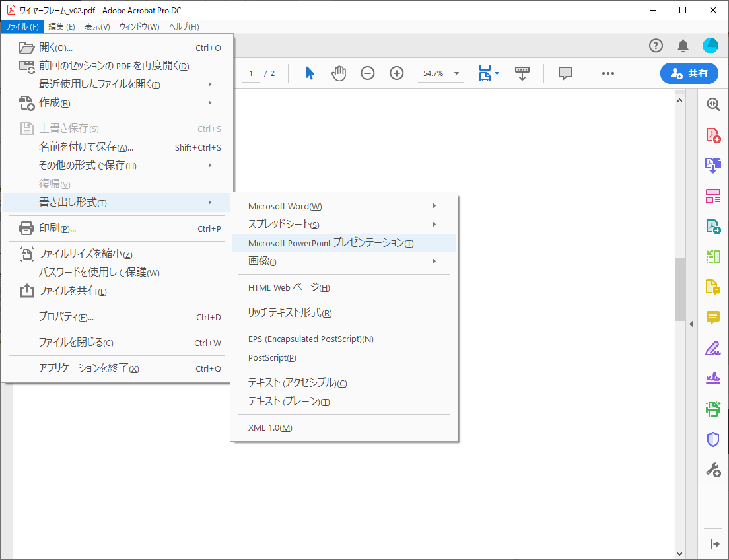Click the blue 共有 share button

tap(689, 73)
